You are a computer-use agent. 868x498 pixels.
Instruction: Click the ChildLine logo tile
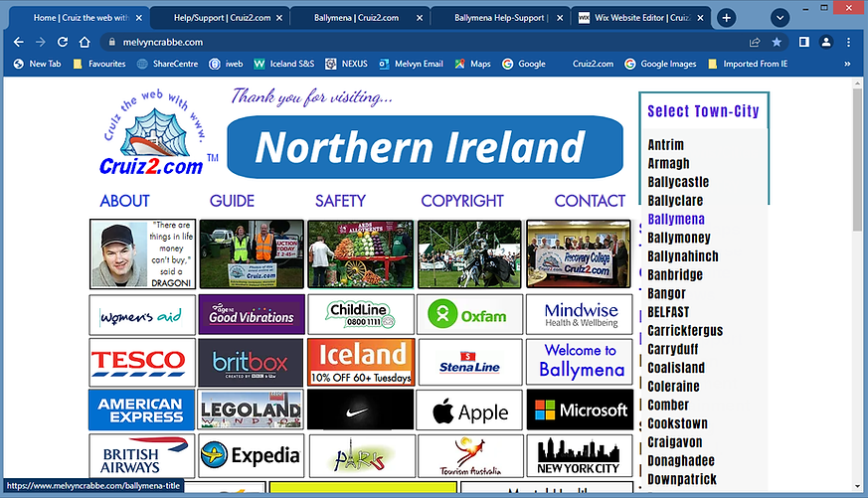tap(361, 315)
